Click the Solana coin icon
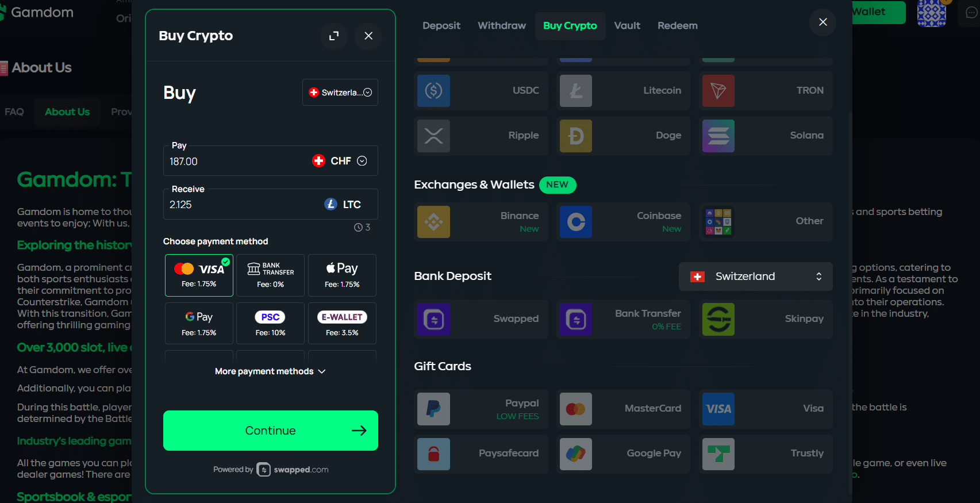The height and width of the screenshot is (503, 980). point(718,136)
